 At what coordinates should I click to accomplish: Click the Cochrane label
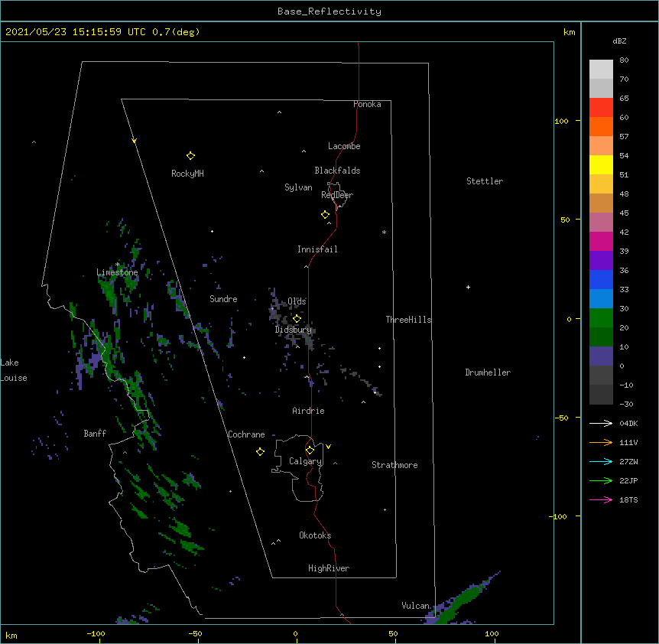(x=246, y=434)
